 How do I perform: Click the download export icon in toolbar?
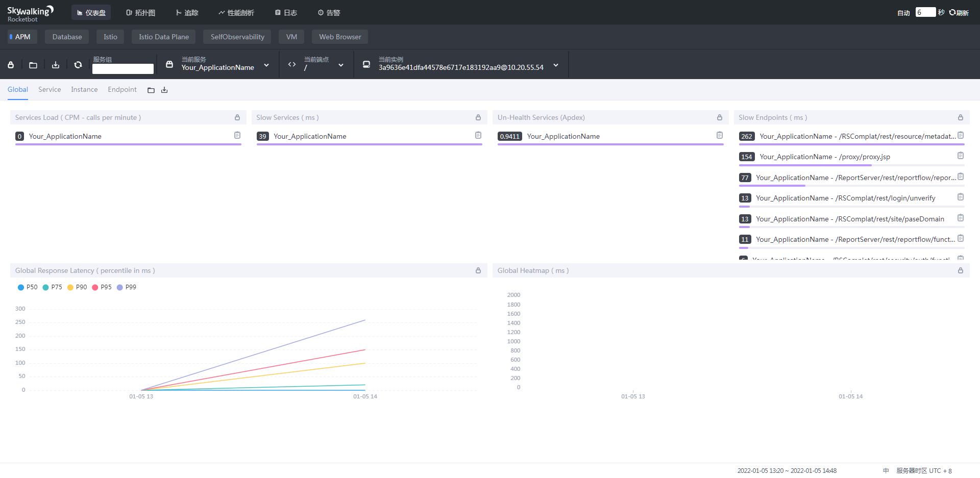click(56, 65)
